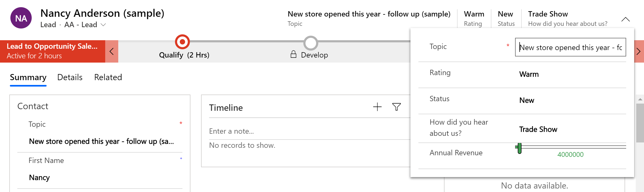Add a new timeline record with plus icon
The image size is (644, 192).
pos(377,107)
